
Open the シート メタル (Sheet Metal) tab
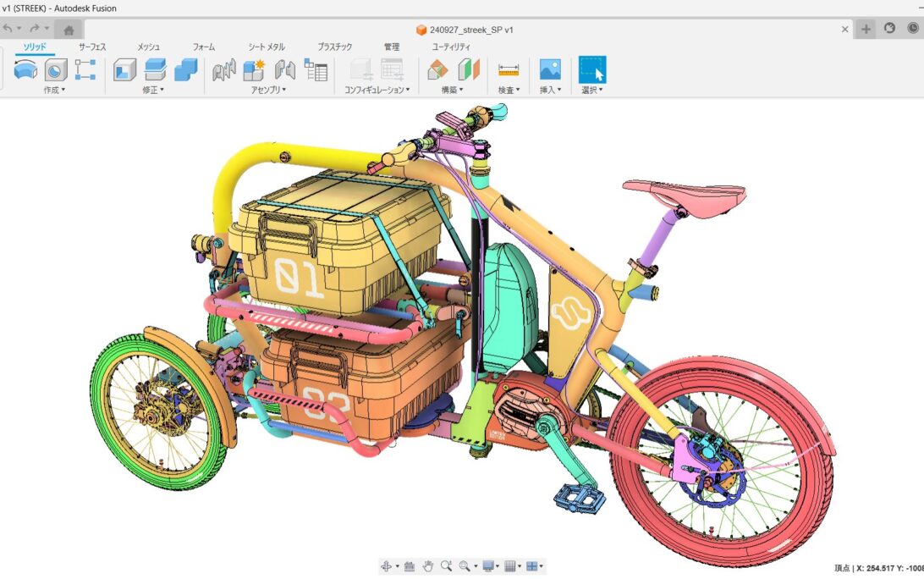267,47
